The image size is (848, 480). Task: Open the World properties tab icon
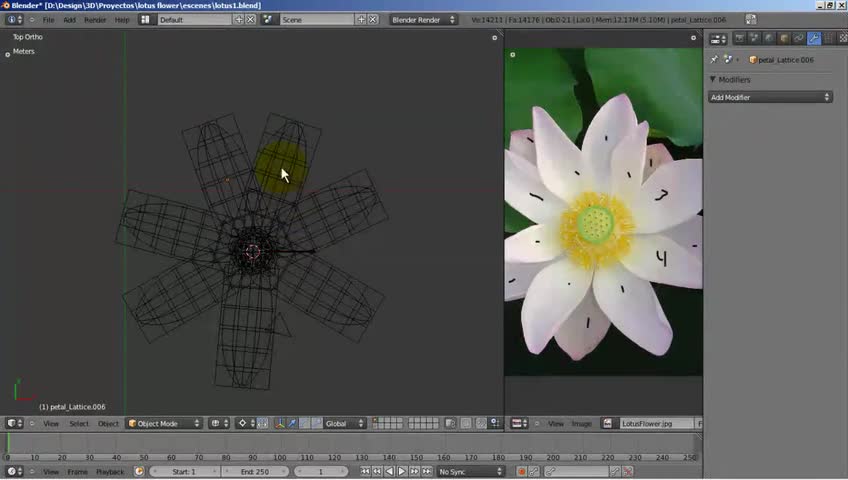pos(768,38)
